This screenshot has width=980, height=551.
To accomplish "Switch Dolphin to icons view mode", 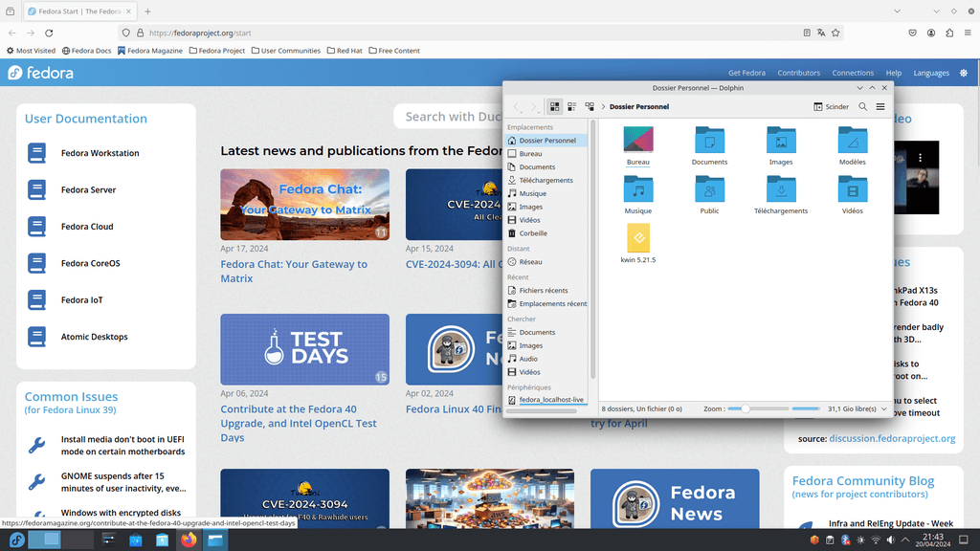I will pyautogui.click(x=554, y=107).
